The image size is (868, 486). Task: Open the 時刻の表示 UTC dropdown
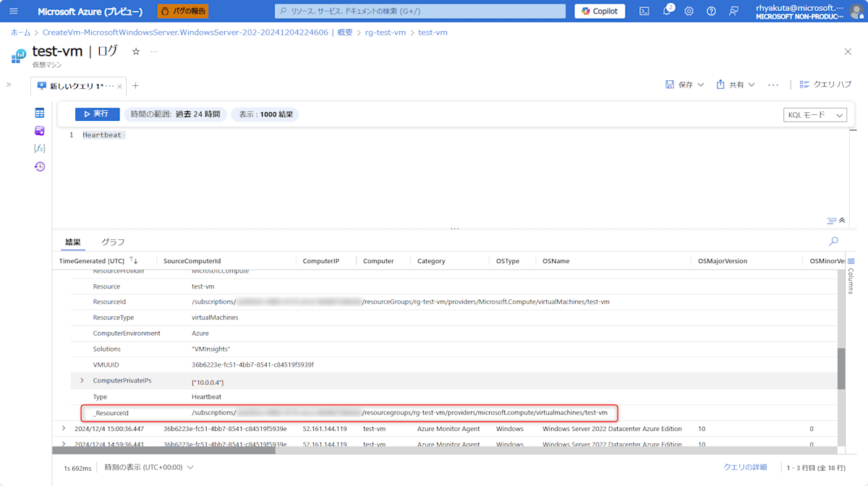point(149,467)
